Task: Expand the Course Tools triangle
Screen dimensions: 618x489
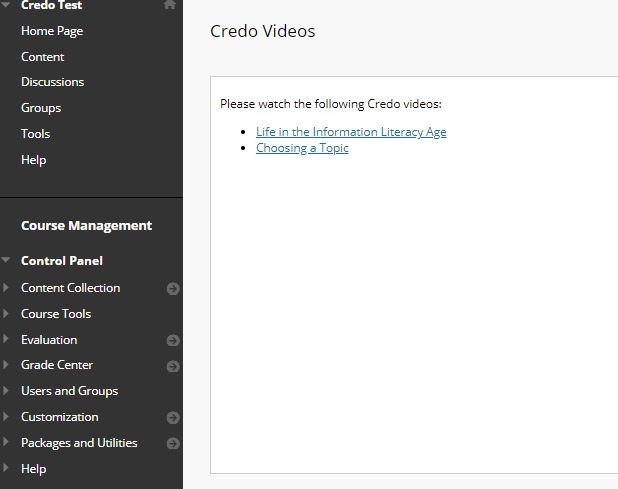Action: (x=6, y=313)
